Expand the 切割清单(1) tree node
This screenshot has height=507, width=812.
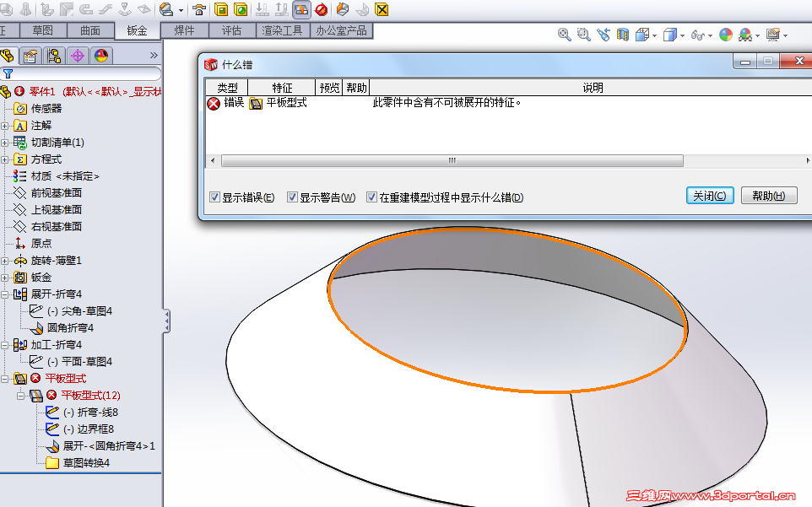5,143
